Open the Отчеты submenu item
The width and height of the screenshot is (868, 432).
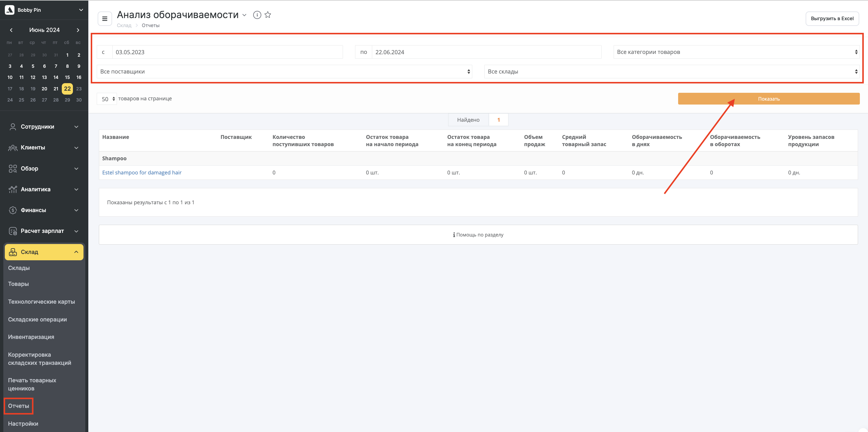[x=18, y=406]
